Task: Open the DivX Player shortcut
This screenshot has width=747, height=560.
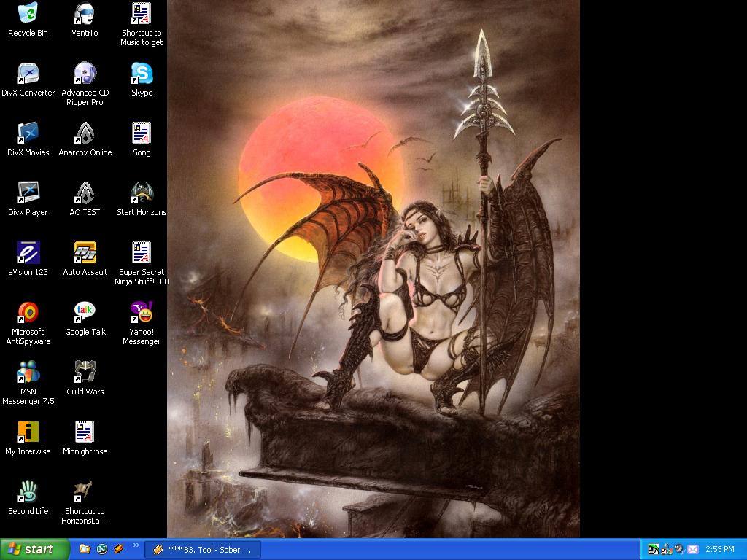Action: click(28, 193)
